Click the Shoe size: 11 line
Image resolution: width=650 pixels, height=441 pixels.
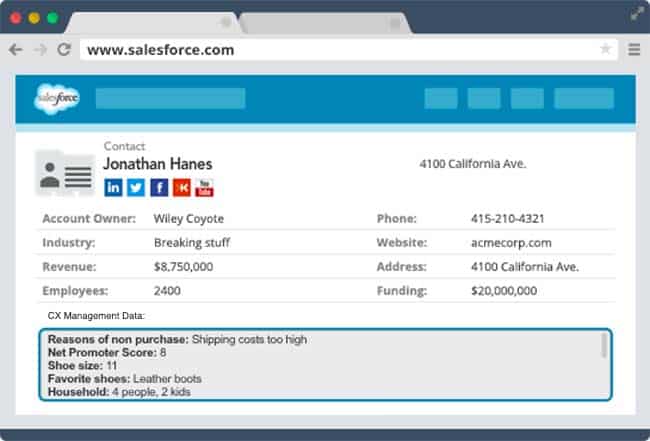pos(82,366)
